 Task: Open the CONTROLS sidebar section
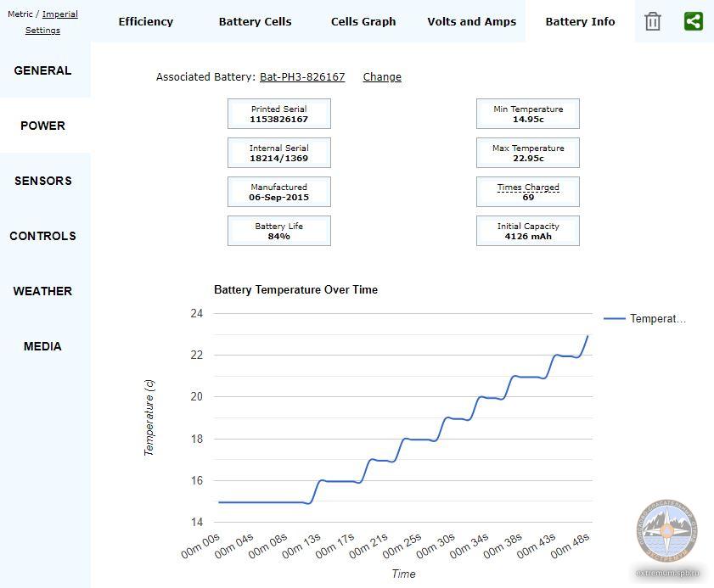coord(42,236)
